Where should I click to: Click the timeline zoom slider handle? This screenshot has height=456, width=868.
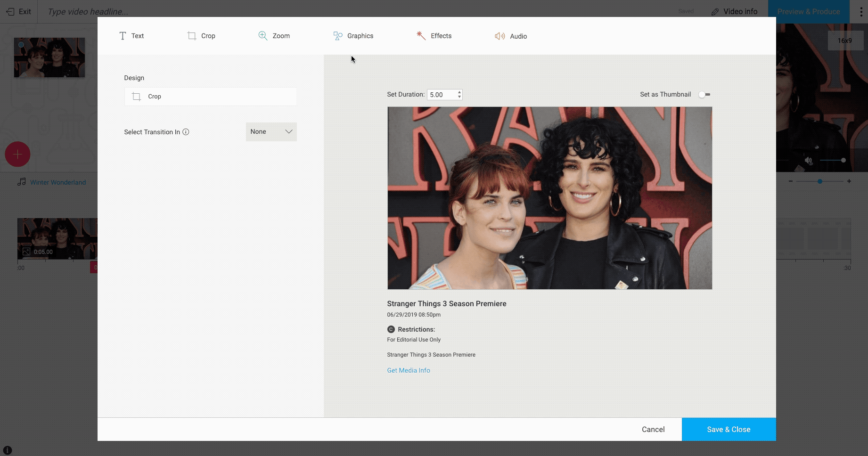820,181
